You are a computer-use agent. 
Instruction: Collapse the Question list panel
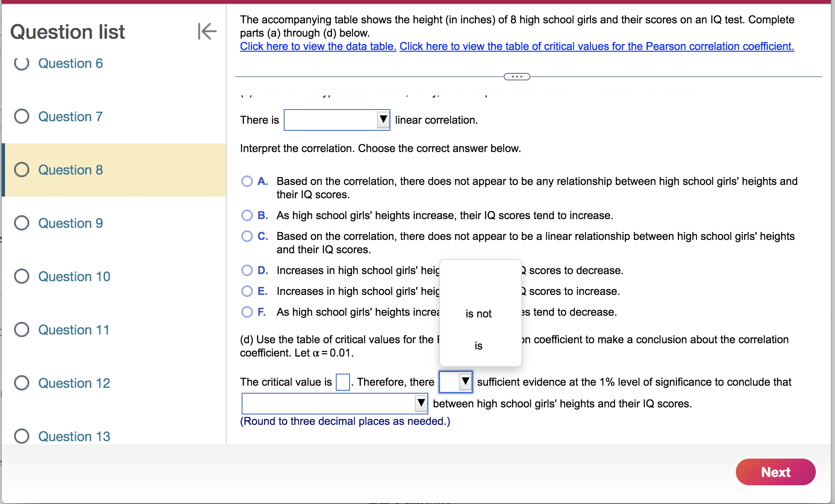pyautogui.click(x=207, y=31)
